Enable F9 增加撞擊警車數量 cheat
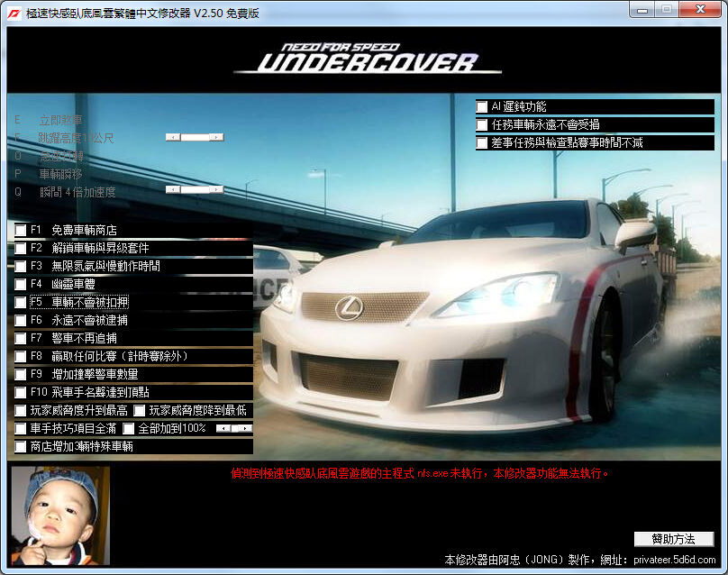The image size is (728, 575). (18, 374)
